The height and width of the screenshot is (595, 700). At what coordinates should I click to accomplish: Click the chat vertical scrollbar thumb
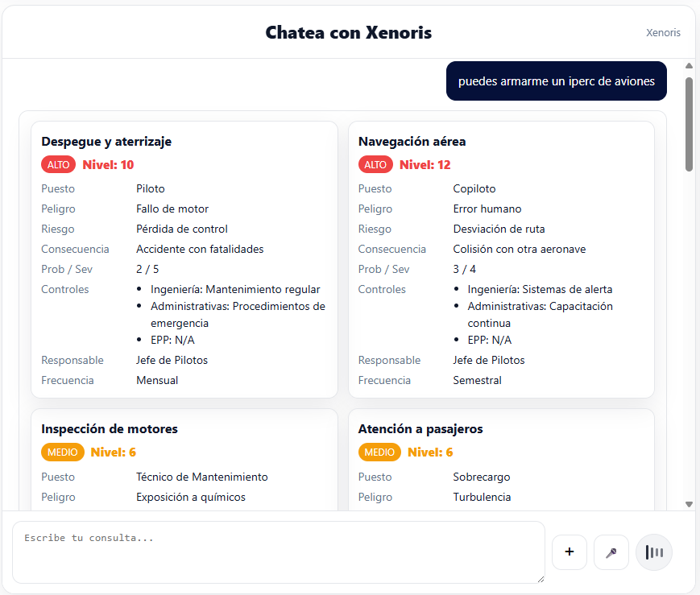coord(689,124)
